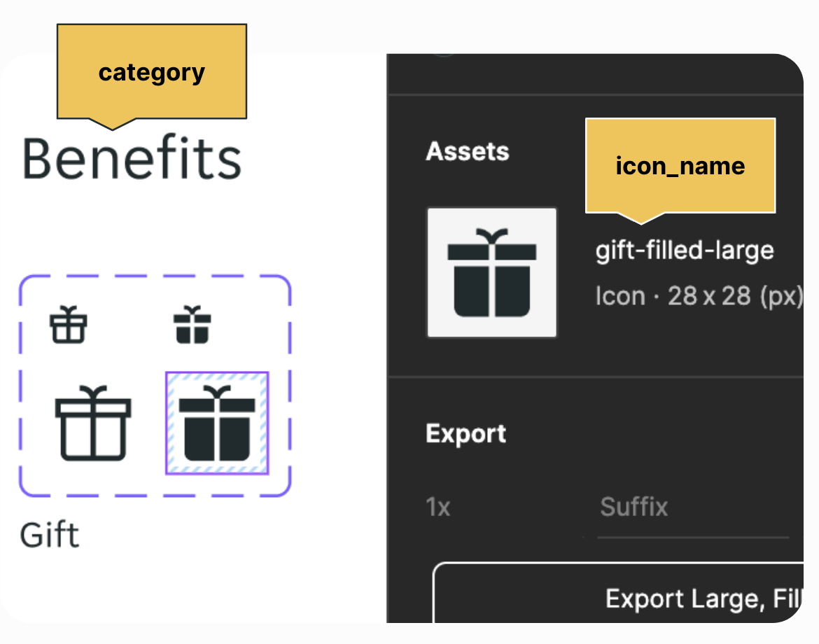Click the divider line above Export section
This screenshot has height=644, width=819.
pos(595,377)
